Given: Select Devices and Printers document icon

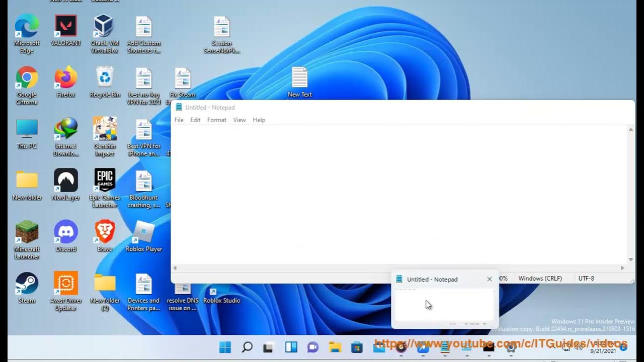Looking at the screenshot, I should [144, 292].
